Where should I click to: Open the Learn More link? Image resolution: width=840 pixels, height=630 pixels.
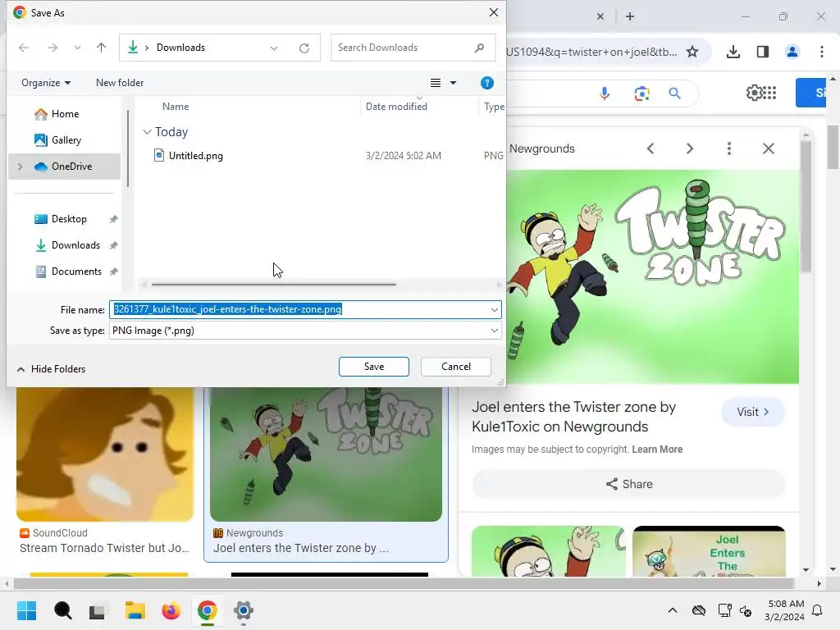657,450
